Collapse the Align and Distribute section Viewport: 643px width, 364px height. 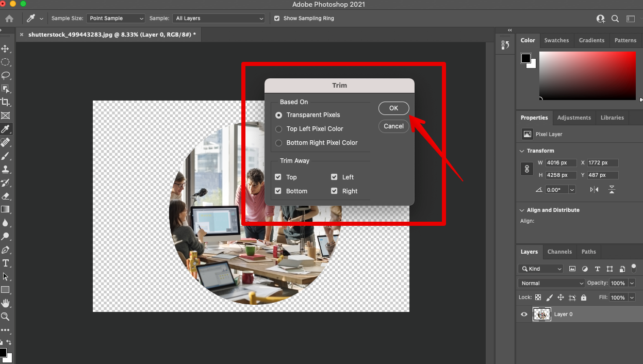point(522,210)
